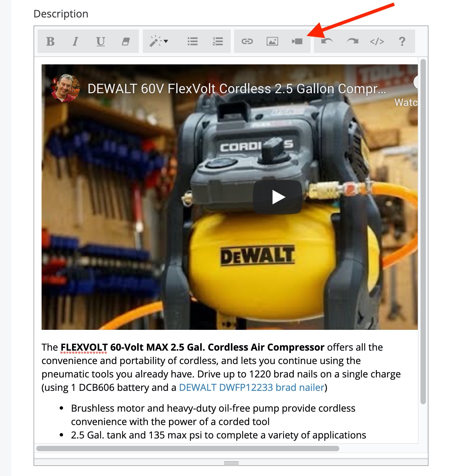Viewport: 450px width, 476px height.
Task: Redo the last edit
Action: pos(352,41)
